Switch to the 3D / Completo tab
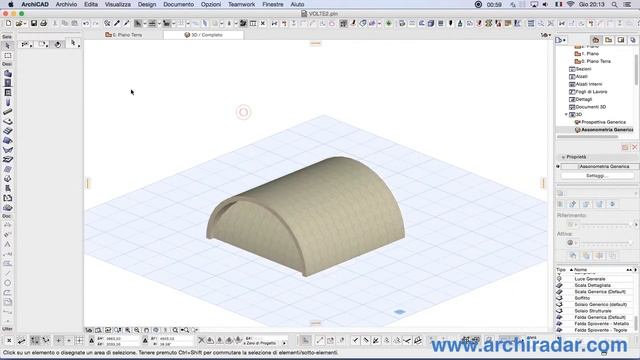 point(203,35)
